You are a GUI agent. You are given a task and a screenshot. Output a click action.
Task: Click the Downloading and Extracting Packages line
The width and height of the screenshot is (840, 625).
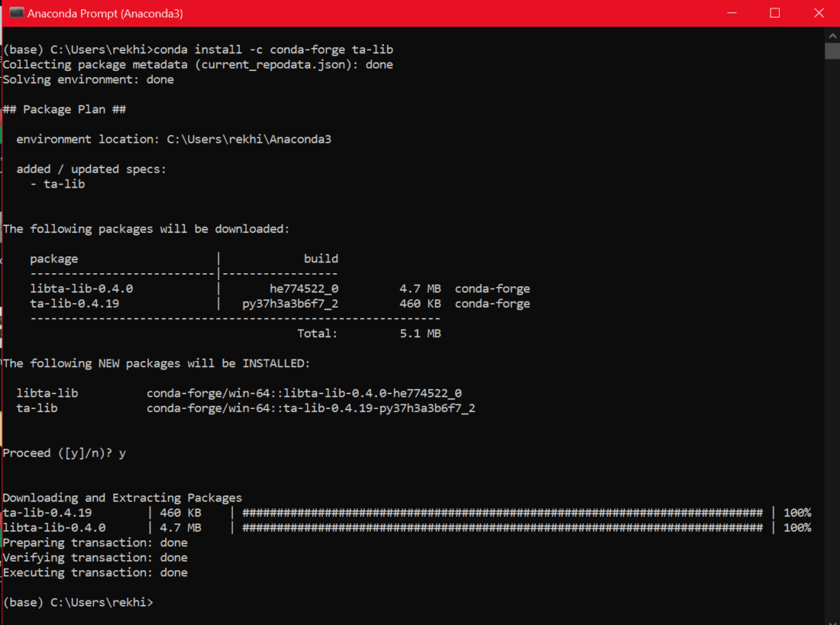122,498
